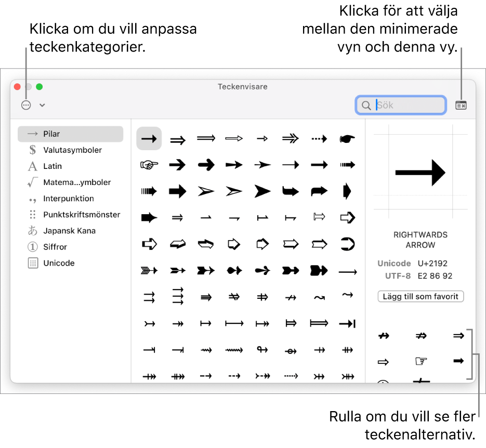Click the green zoom window button
The width and height of the screenshot is (486, 448).
coord(39,87)
